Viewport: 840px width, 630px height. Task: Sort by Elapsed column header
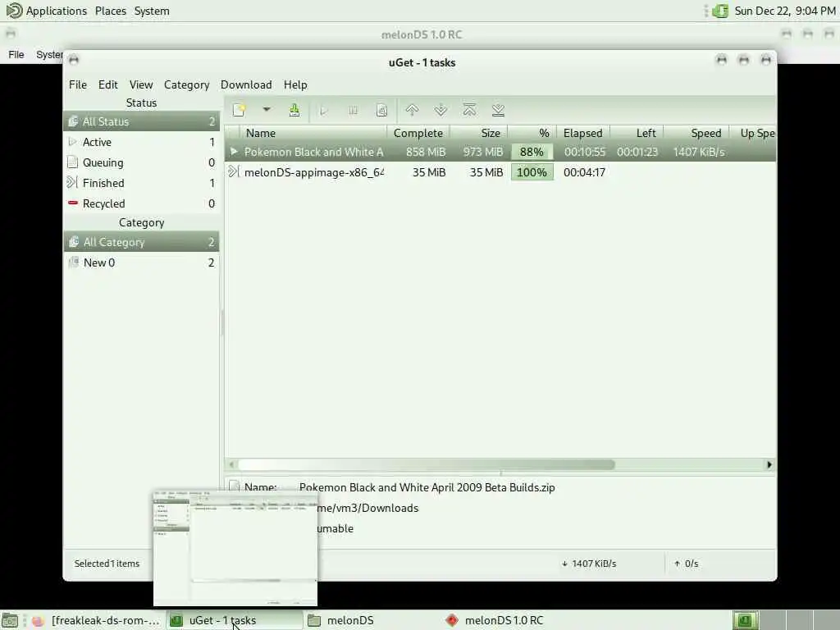point(583,133)
